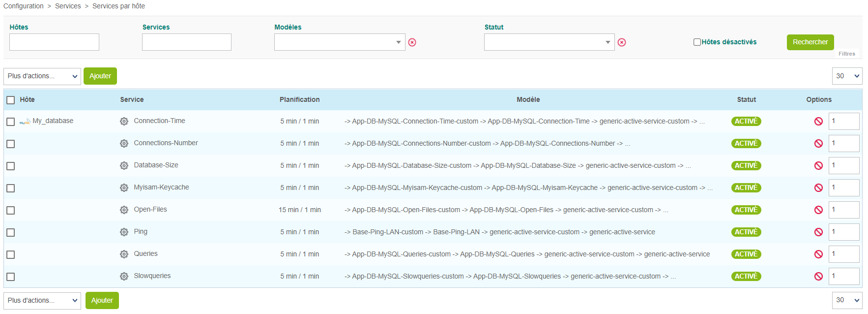868x314 pixels.
Task: Clear the Modèles filter with red X
Action: (412, 42)
